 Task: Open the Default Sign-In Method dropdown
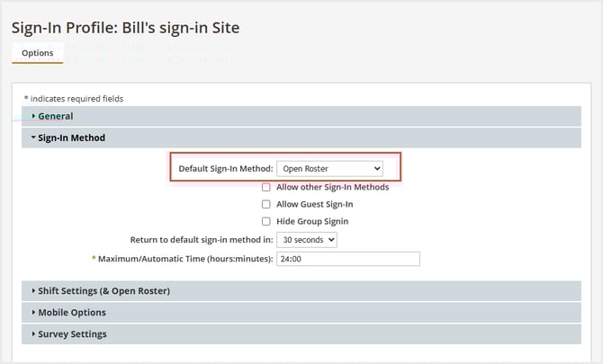point(329,168)
